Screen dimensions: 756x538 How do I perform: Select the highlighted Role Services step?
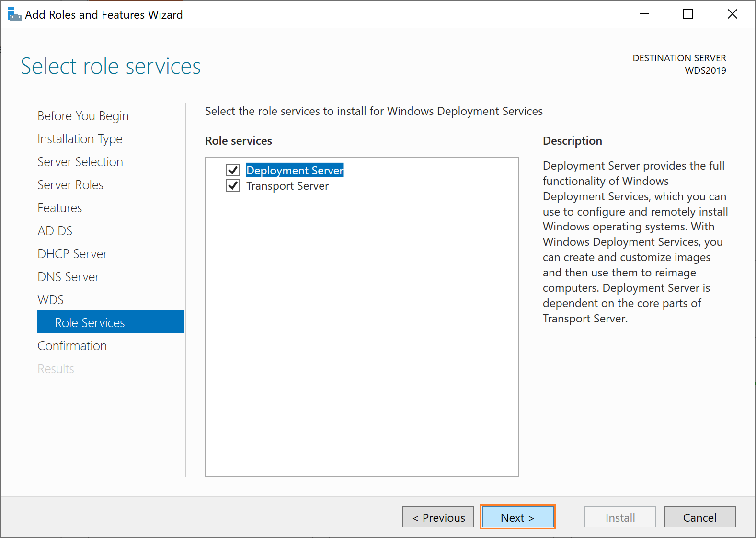click(x=111, y=322)
